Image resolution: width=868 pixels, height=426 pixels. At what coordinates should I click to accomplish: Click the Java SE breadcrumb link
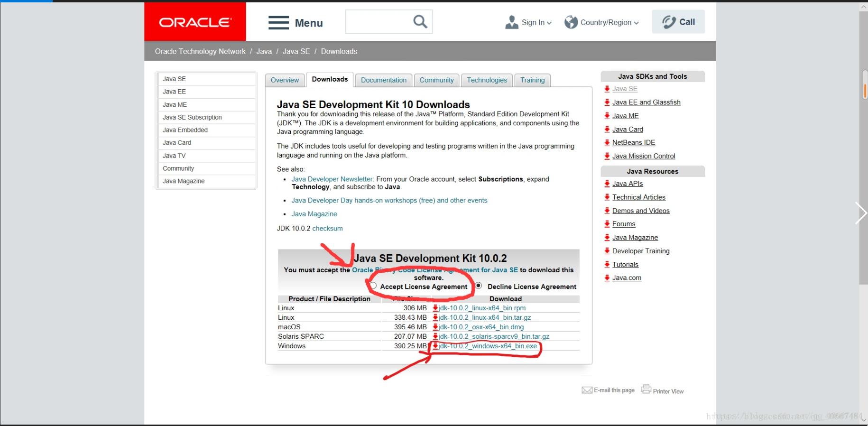pos(296,51)
